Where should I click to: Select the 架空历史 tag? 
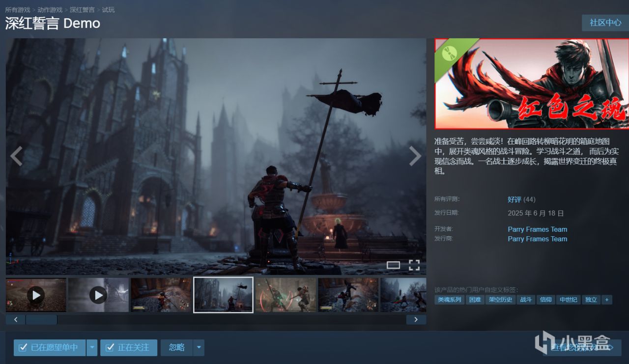point(500,300)
